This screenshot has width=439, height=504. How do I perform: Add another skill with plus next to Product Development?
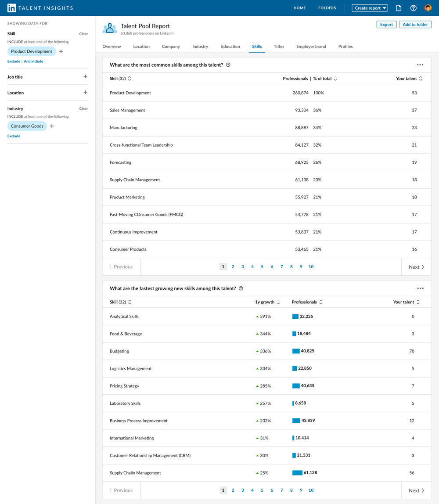61,51
